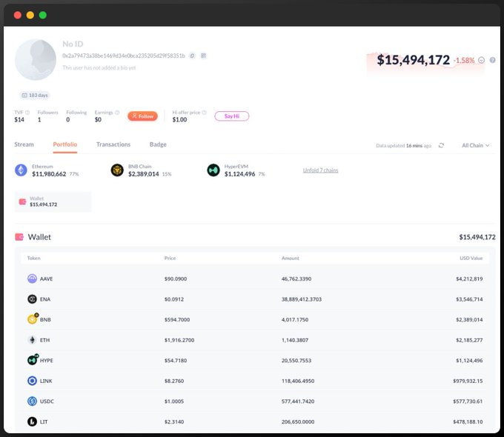Viewport: 504px width, 437px height.
Task: Select the Ethereum chain icon
Action: tap(21, 170)
